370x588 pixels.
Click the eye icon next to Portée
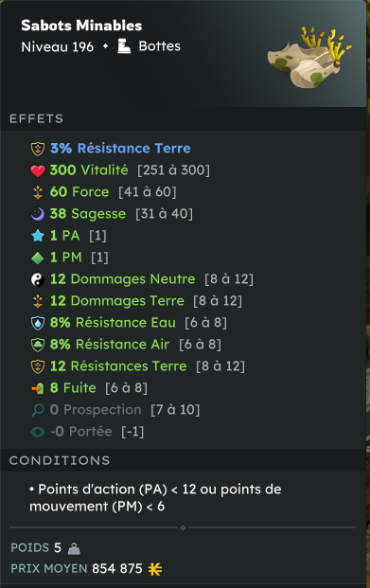[x=38, y=432]
